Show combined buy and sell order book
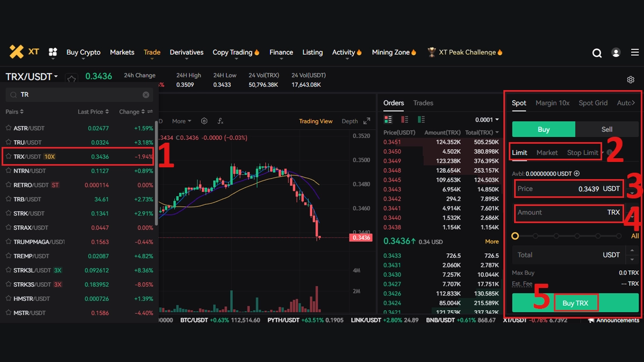Viewport: 644px width, 362px height. (x=389, y=120)
